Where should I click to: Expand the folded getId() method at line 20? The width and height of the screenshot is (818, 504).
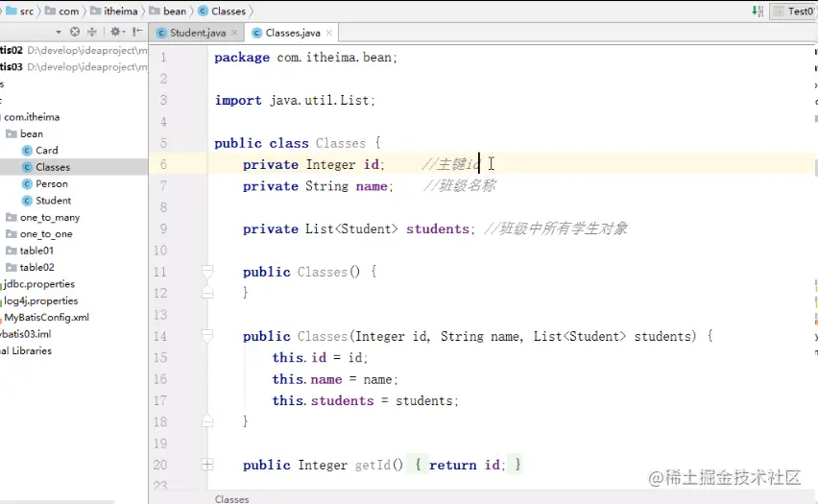pyautogui.click(x=207, y=465)
